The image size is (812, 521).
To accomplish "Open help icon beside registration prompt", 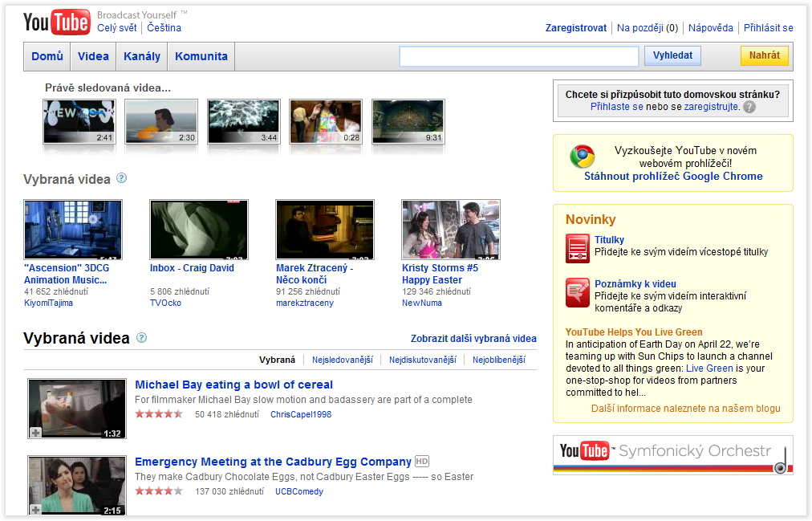I will 749,107.
